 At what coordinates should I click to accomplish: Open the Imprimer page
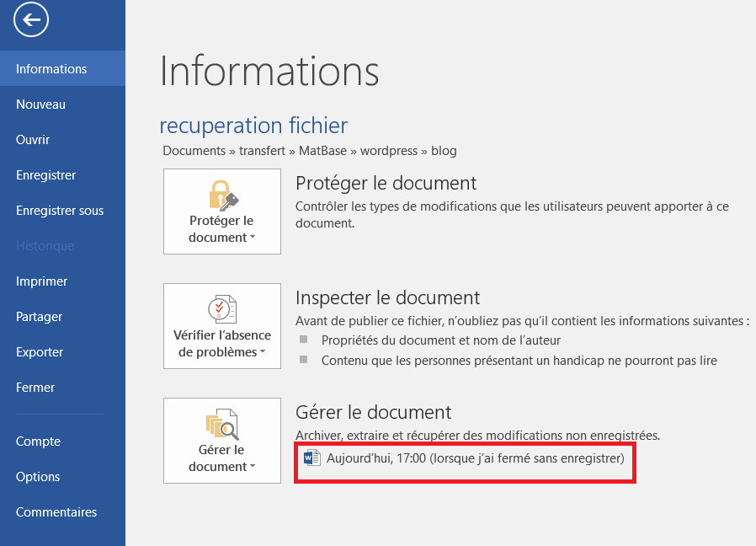point(62,281)
